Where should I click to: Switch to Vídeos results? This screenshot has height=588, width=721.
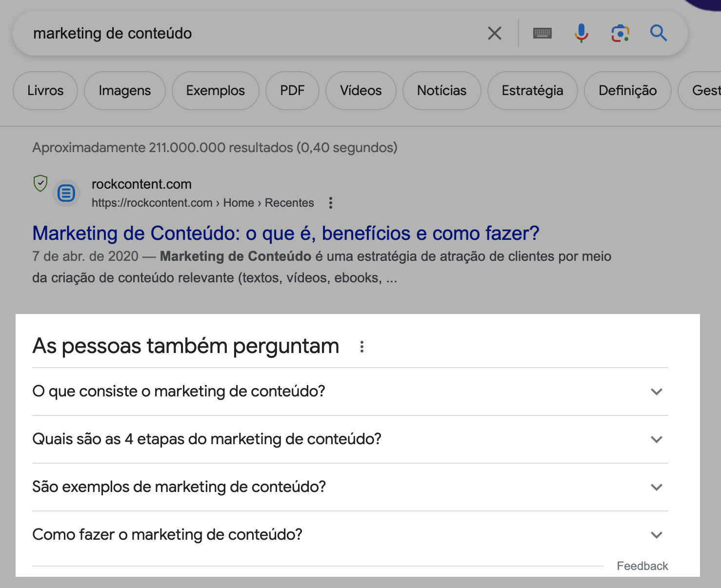click(x=361, y=91)
